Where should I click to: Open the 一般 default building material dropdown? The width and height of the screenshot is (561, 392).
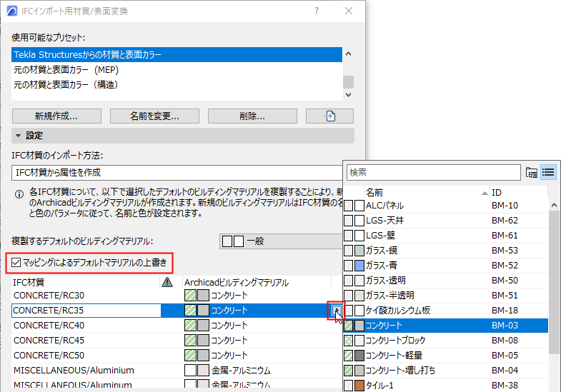281,241
